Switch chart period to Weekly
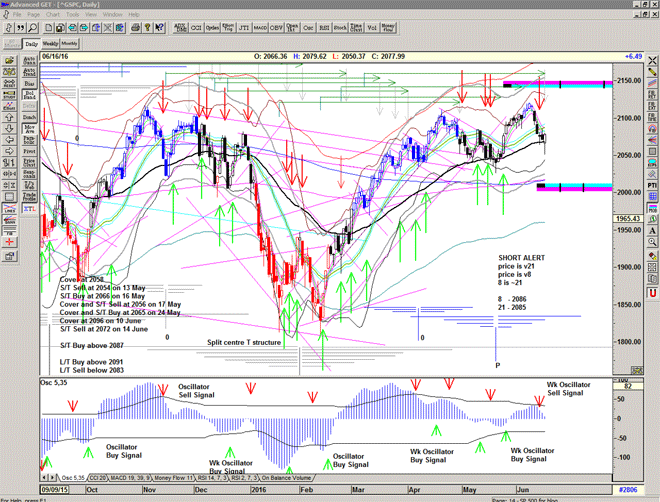 tap(50, 45)
